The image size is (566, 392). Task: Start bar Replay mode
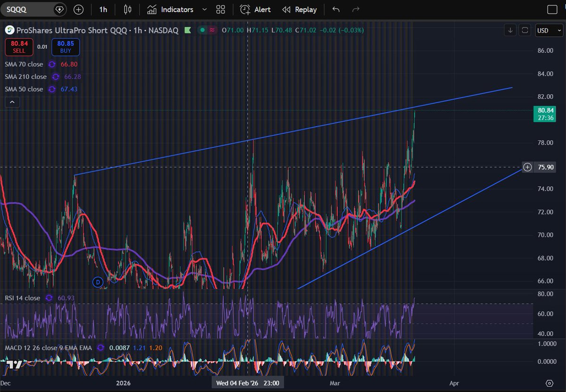click(300, 9)
